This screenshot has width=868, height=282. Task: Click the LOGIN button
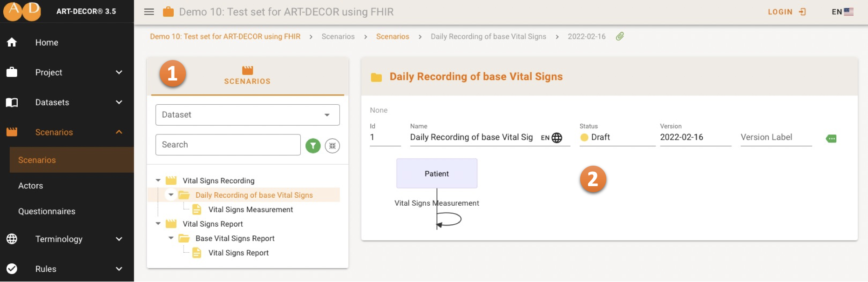click(x=787, y=12)
